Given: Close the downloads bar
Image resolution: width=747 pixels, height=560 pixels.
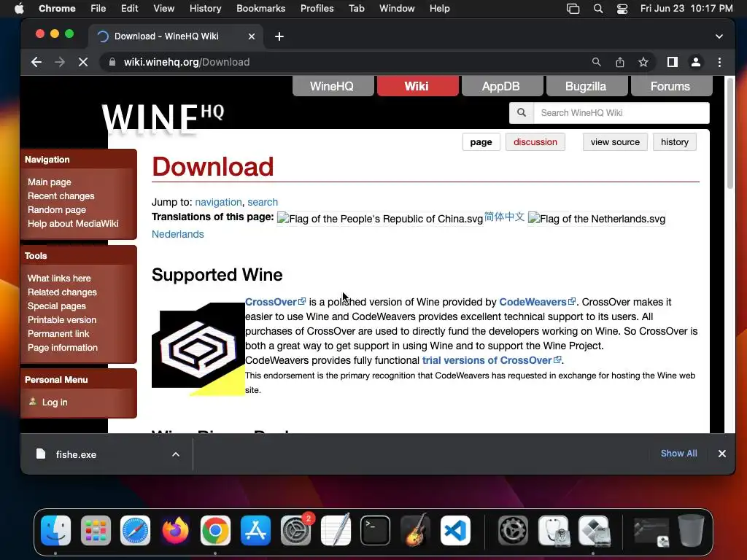Looking at the screenshot, I should [721, 454].
